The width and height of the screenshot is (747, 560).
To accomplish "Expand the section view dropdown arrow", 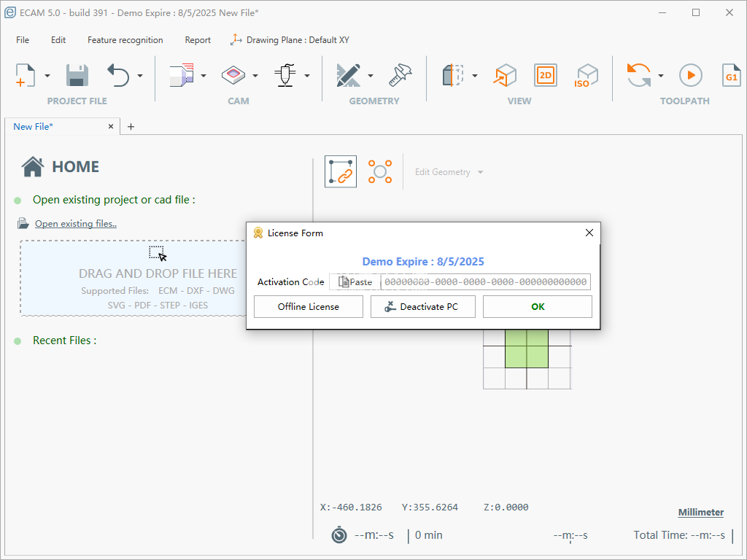I will [475, 76].
